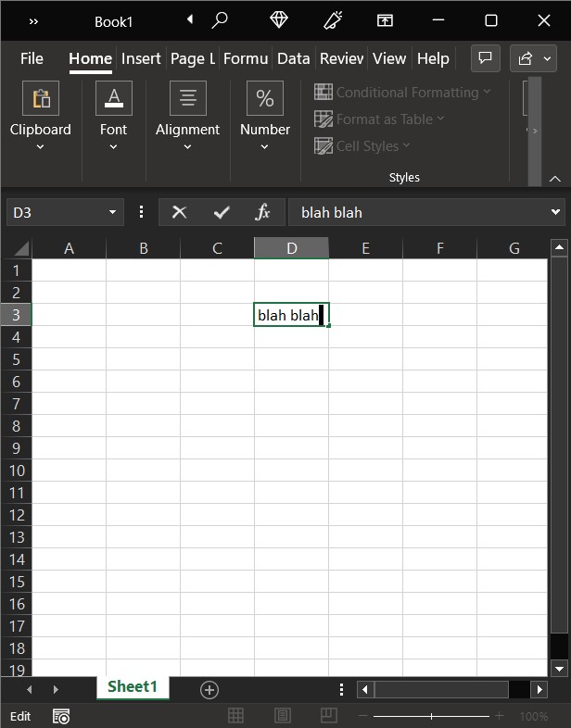Click the zoom in plus button
571x728 pixels.
click(x=499, y=716)
